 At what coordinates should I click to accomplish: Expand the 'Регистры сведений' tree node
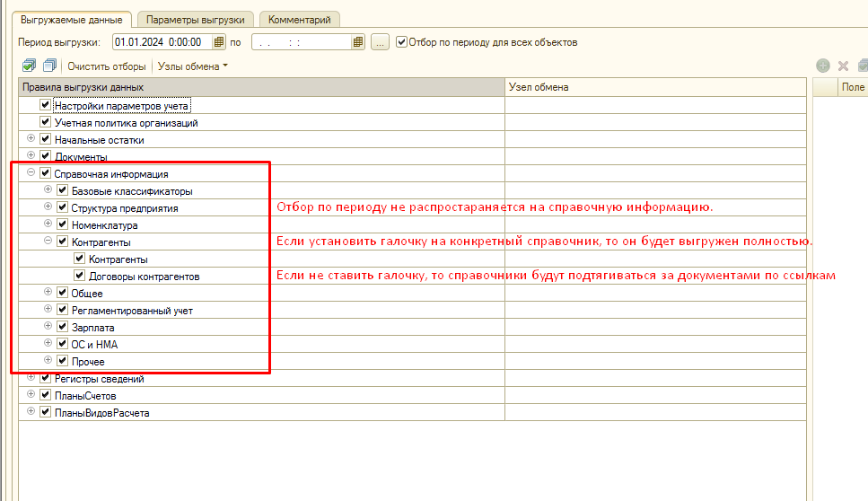tap(31, 378)
